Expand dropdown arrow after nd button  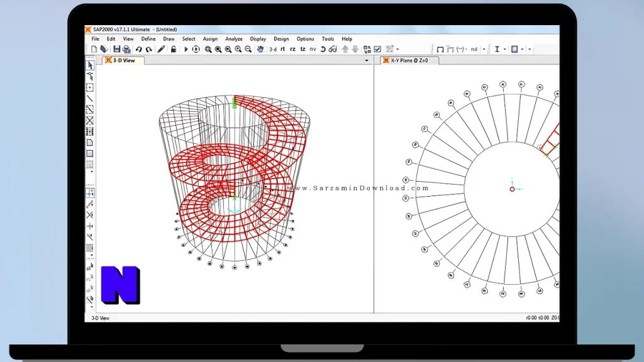(484, 49)
